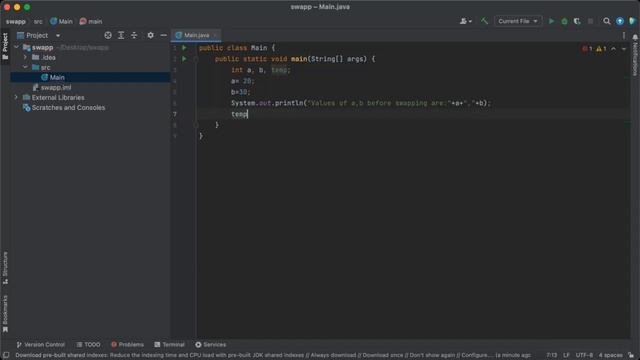Click swapp breadcrumb in navigation bar
640x360 pixels.
[x=16, y=21]
